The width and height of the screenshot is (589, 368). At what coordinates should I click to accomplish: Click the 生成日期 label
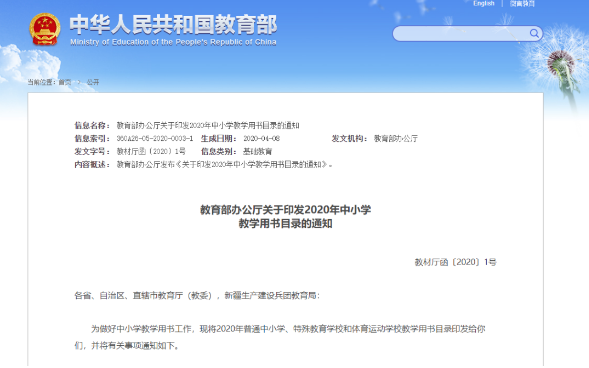click(219, 139)
